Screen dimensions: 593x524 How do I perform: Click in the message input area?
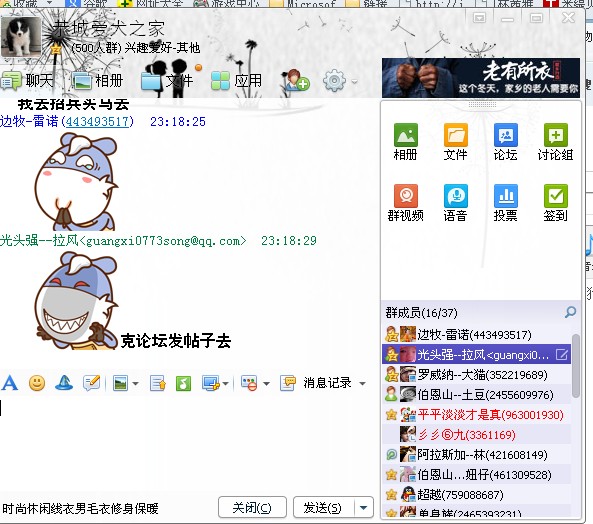[x=187, y=442]
